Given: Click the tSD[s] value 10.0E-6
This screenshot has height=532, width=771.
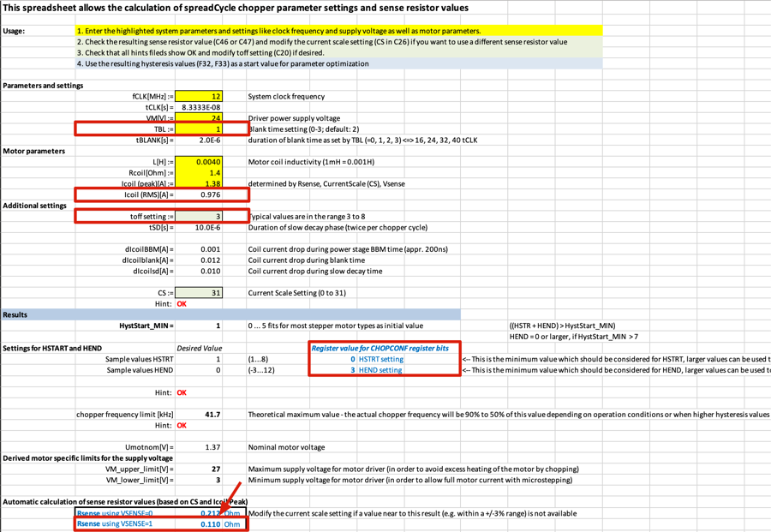Looking at the screenshot, I should 199,228.
